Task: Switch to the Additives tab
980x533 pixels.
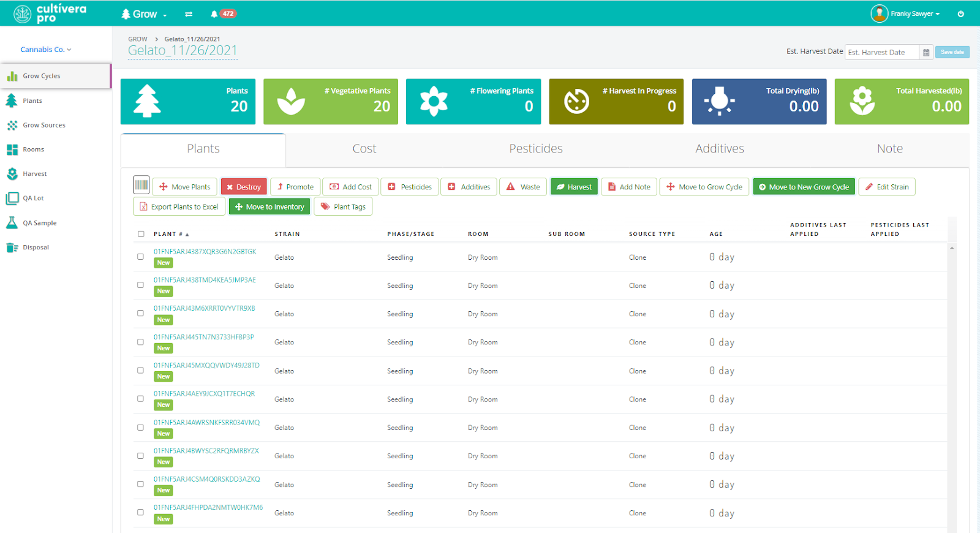Action: (x=720, y=149)
